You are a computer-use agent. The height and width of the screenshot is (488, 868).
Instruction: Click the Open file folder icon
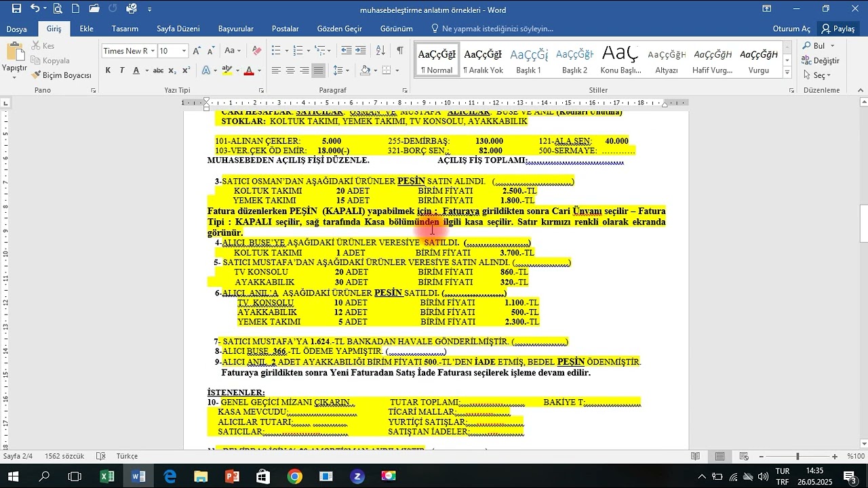pos(94,9)
